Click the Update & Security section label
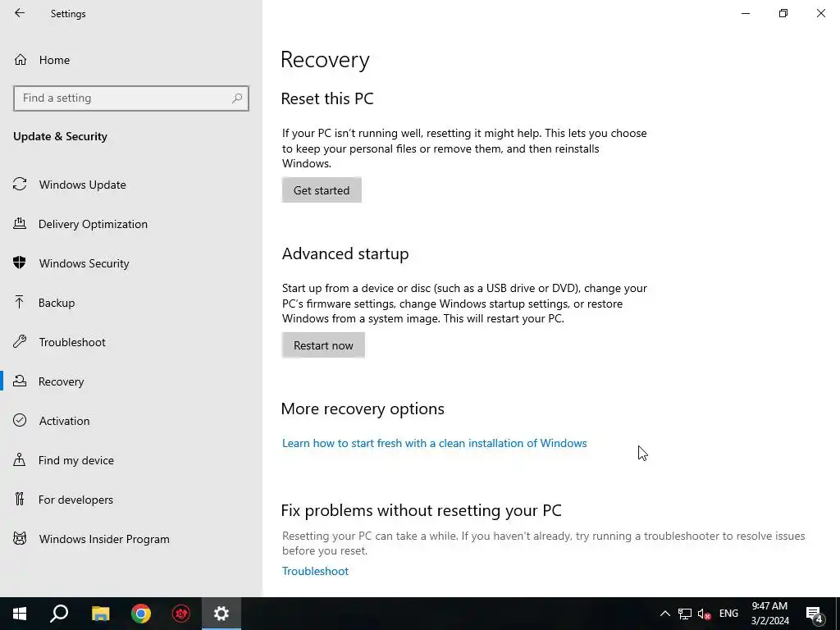 coord(60,136)
